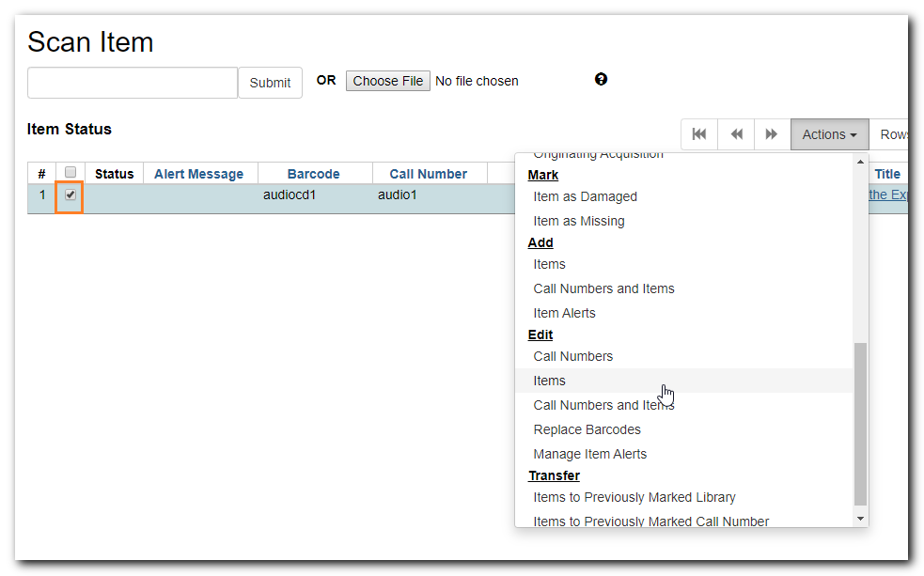924x576 pixels.
Task: Click the Choose File button
Action: coord(388,81)
